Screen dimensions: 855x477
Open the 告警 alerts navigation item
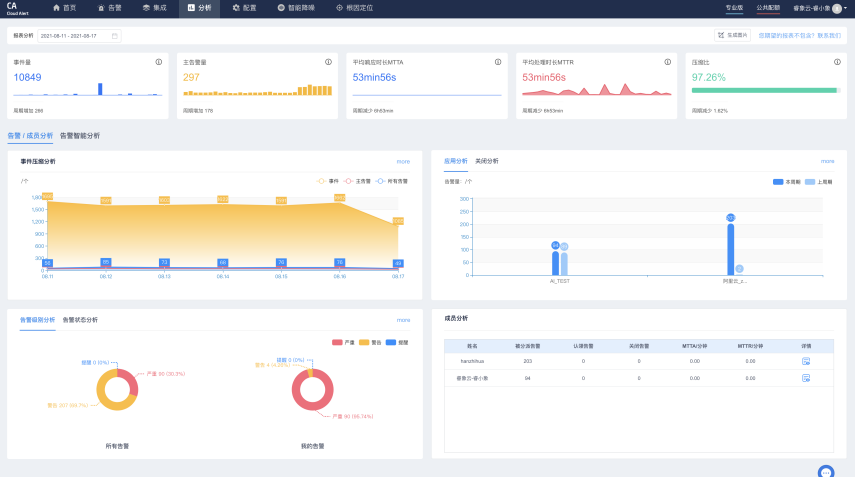coord(110,8)
